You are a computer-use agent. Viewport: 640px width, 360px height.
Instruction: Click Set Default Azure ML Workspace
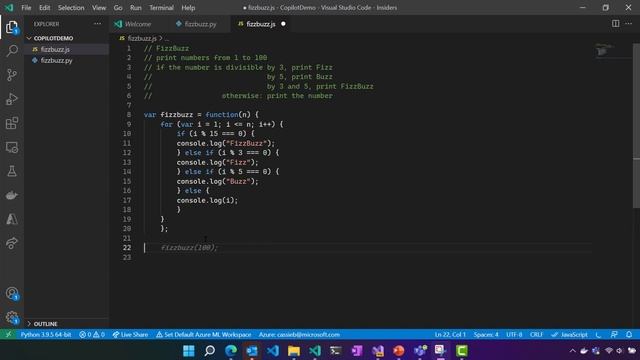pyautogui.click(x=204, y=334)
